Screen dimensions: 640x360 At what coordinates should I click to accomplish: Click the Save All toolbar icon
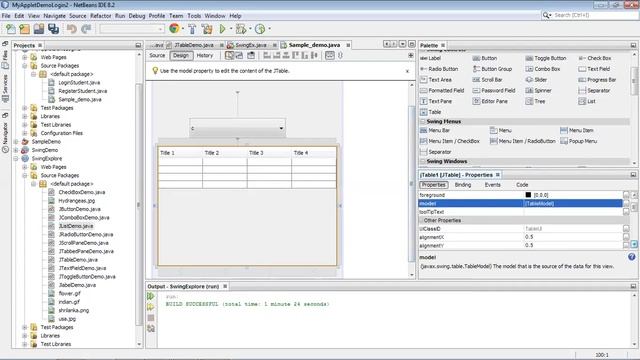pyautogui.click(x=53, y=29)
